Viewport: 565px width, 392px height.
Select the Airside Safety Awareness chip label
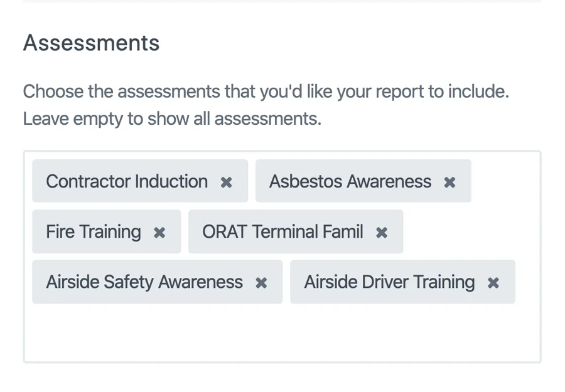click(144, 282)
